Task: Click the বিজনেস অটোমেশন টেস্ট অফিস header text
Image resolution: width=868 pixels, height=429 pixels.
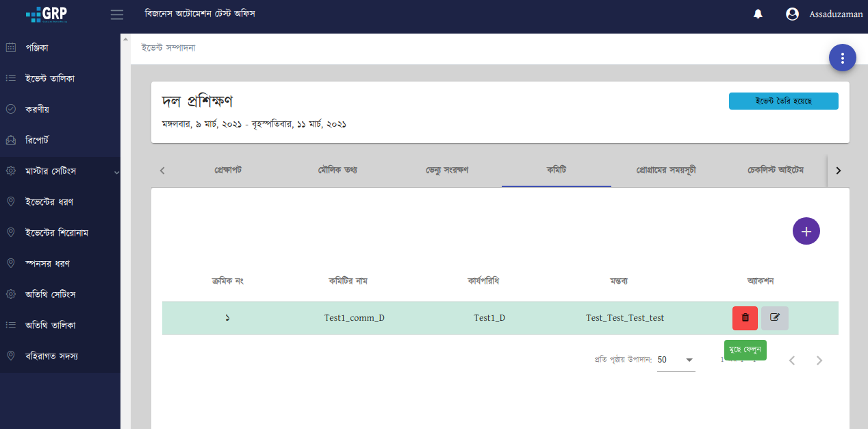Action: pos(200,14)
